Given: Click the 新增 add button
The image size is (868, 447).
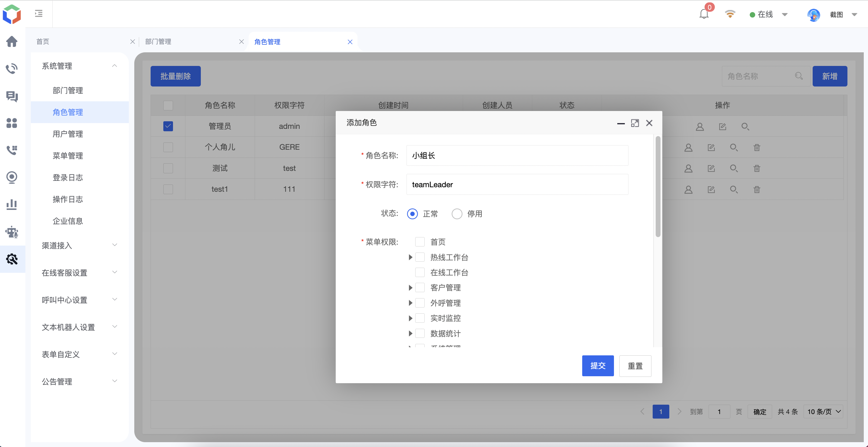Looking at the screenshot, I should 830,76.
